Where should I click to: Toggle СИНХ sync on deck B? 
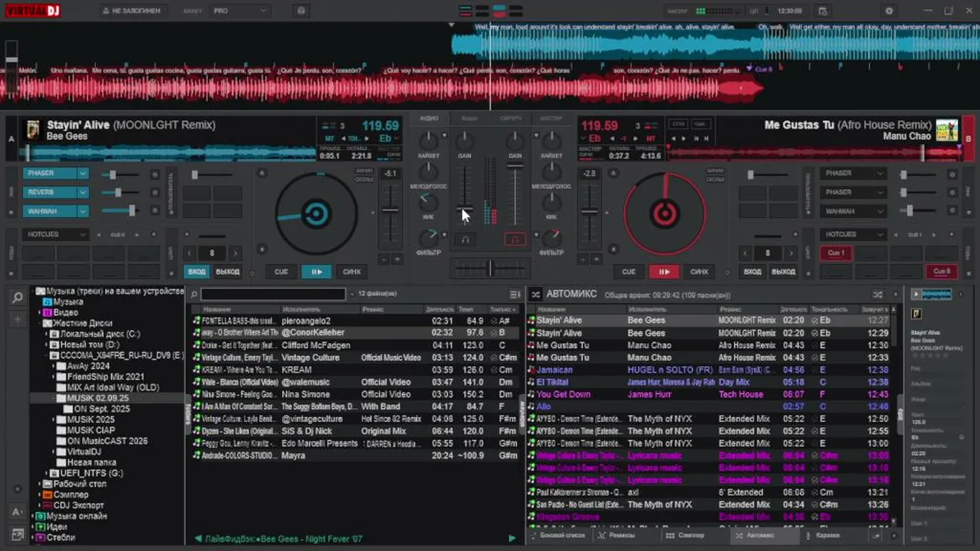click(700, 271)
